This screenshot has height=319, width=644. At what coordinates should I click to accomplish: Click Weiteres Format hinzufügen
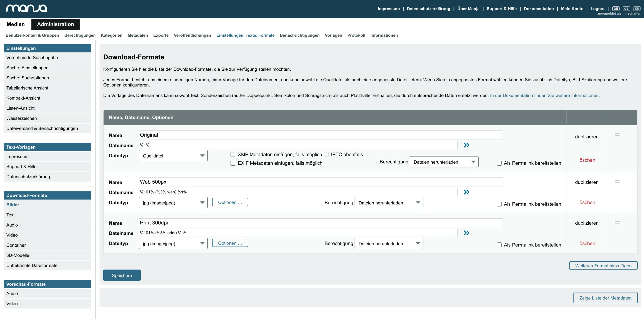pyautogui.click(x=603, y=266)
